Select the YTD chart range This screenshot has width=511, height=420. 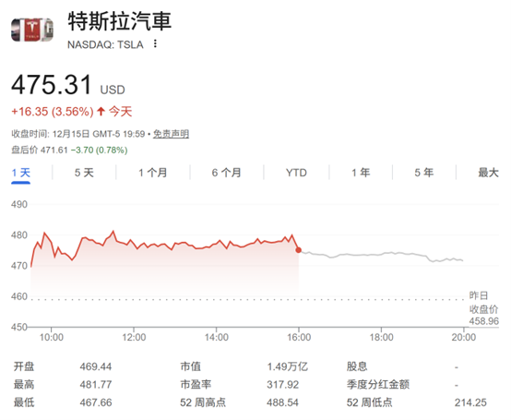(x=296, y=173)
